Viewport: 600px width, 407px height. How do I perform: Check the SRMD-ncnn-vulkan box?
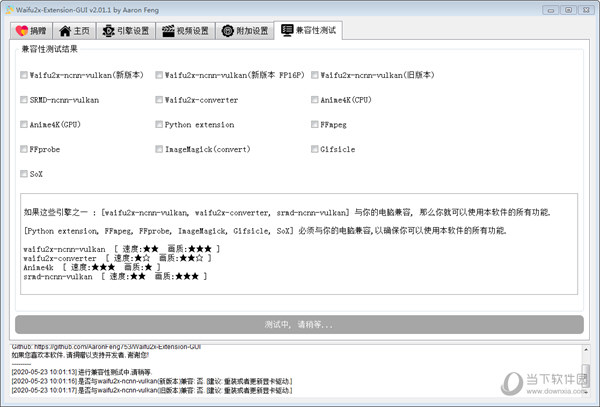point(24,100)
